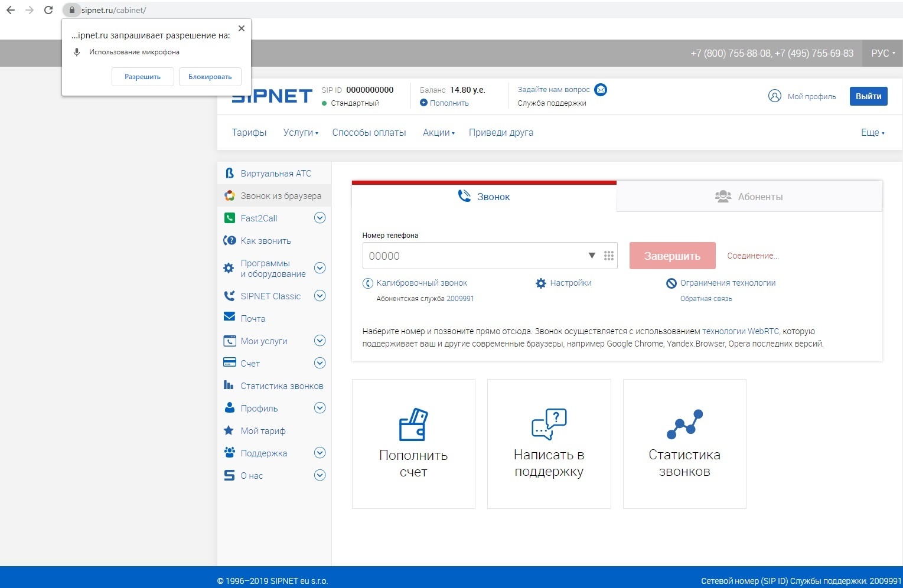The width and height of the screenshot is (903, 588).
Task: Open the РУС language dropdown
Action: pos(883,53)
